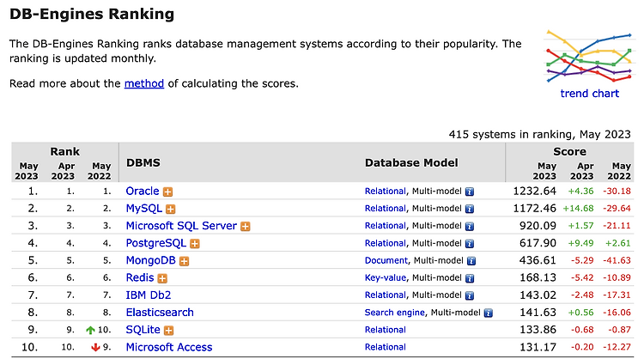Click the plus icon beside MongoDB

pyautogui.click(x=185, y=261)
